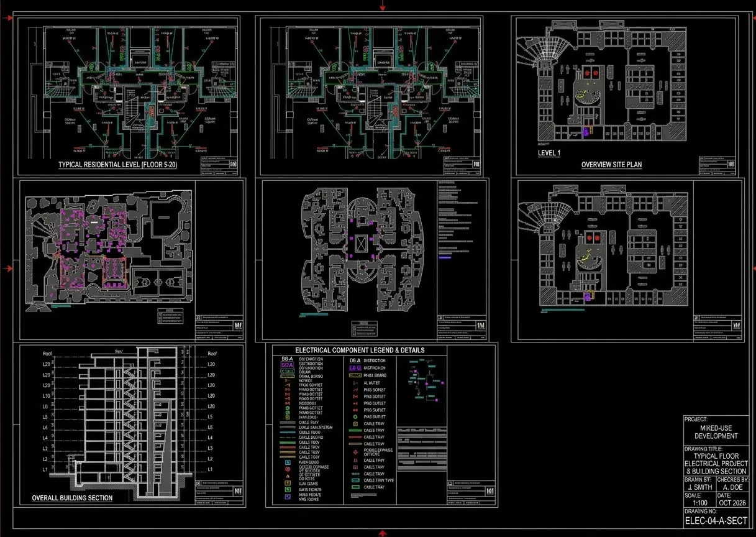The width and height of the screenshot is (756, 537).
Task: Click the "CABLE TRAY TYPE" legend entry
Action: pos(379,480)
